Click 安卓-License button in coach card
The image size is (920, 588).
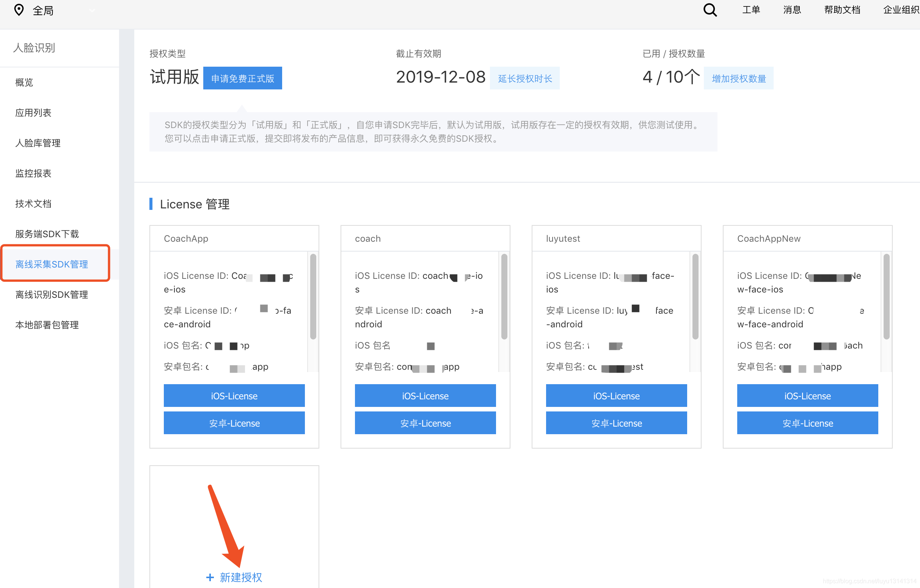425,423
